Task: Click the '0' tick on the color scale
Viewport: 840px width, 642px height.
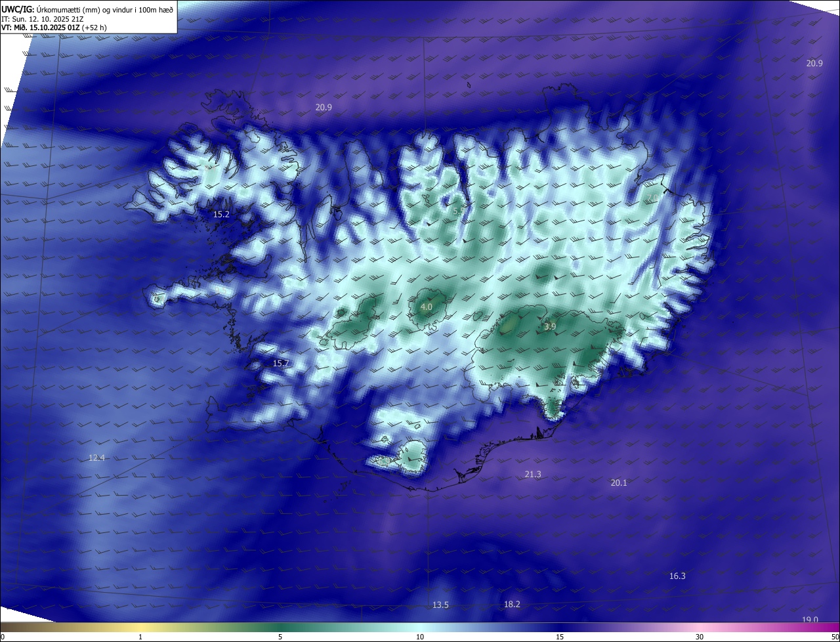Action: pyautogui.click(x=3, y=637)
